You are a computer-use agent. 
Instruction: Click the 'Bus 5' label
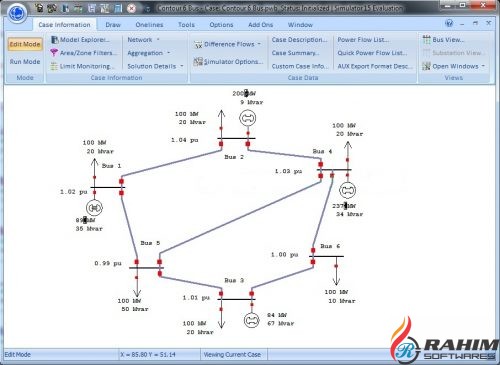150,243
